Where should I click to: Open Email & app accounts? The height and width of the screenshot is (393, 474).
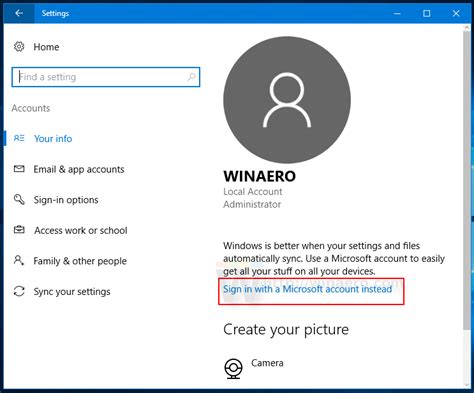[79, 169]
